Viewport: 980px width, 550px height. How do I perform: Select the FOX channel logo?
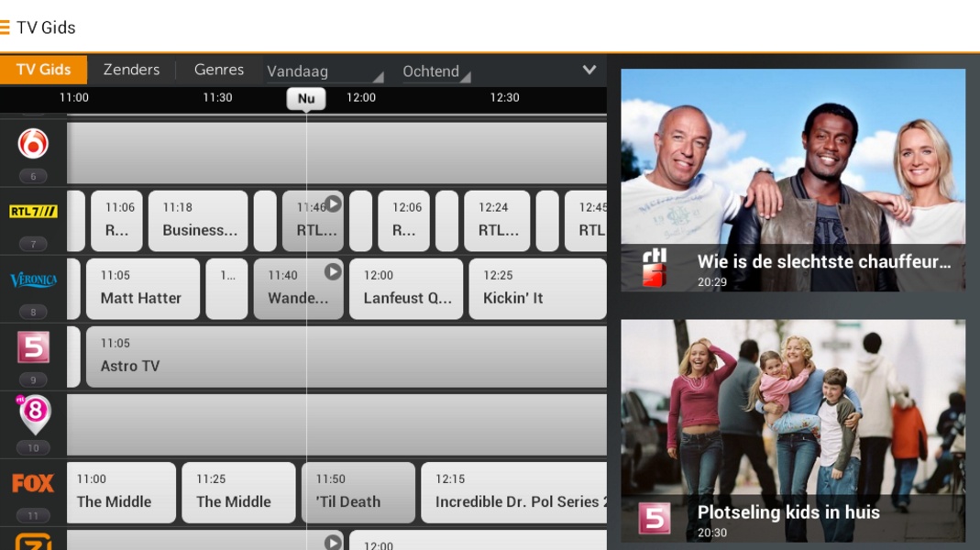pos(33,483)
